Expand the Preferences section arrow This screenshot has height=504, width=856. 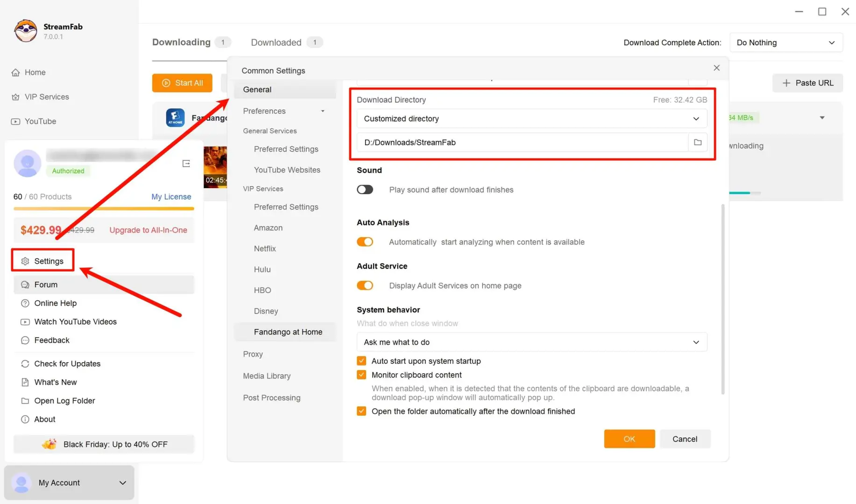[x=323, y=111]
